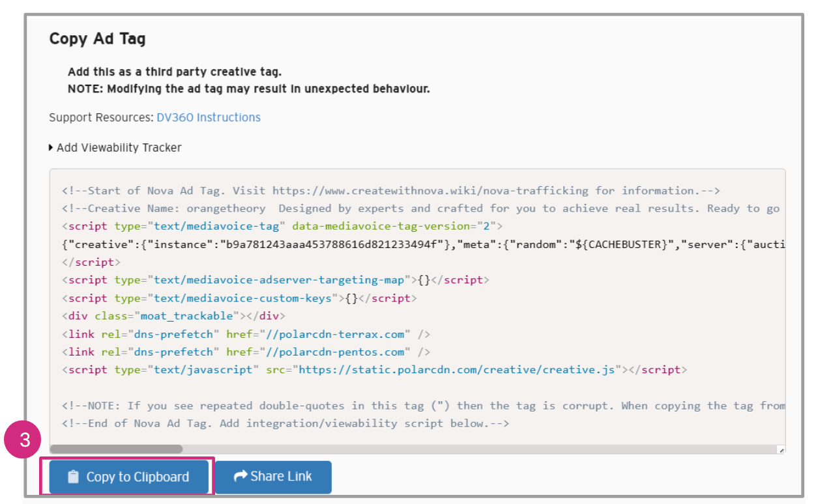Viewport: 818px width, 504px height.
Task: Open the Add Viewability Tracker section label
Action: click(x=119, y=148)
